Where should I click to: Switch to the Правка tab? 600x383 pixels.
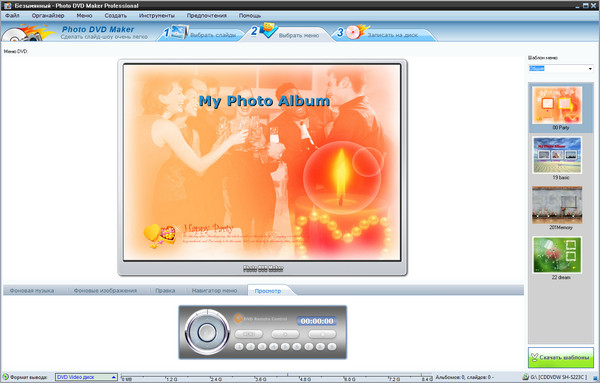[165, 291]
